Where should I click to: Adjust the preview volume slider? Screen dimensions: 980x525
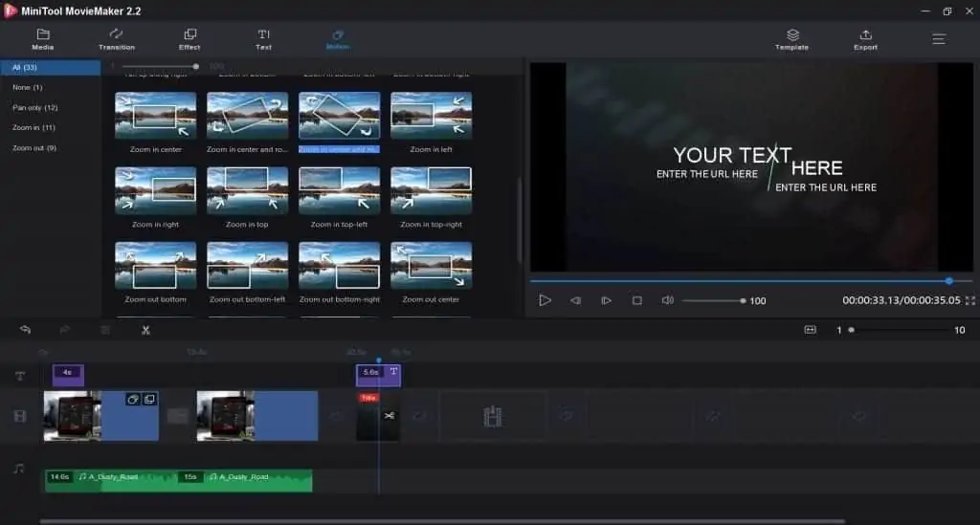pos(714,301)
